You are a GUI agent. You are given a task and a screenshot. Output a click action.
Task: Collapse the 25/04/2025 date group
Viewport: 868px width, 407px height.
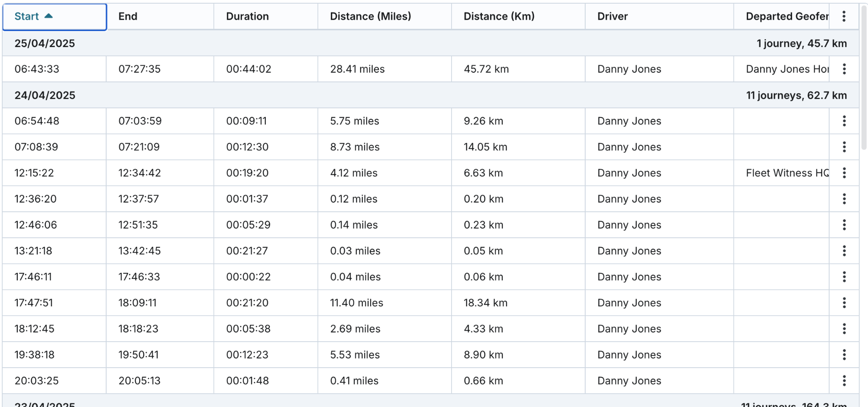(45, 43)
